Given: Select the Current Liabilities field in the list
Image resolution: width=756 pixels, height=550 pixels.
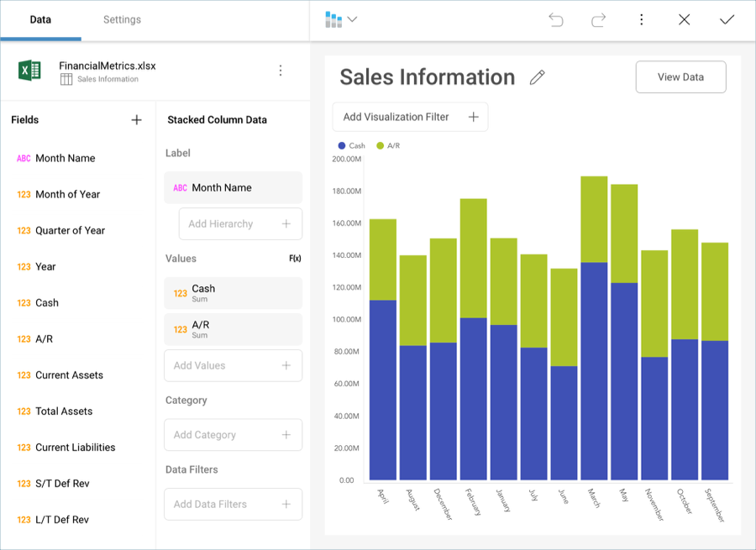Looking at the screenshot, I should 75,448.
